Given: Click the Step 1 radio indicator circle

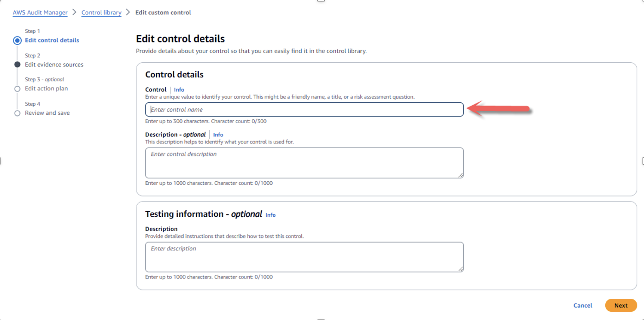Looking at the screenshot, I should tap(18, 40).
